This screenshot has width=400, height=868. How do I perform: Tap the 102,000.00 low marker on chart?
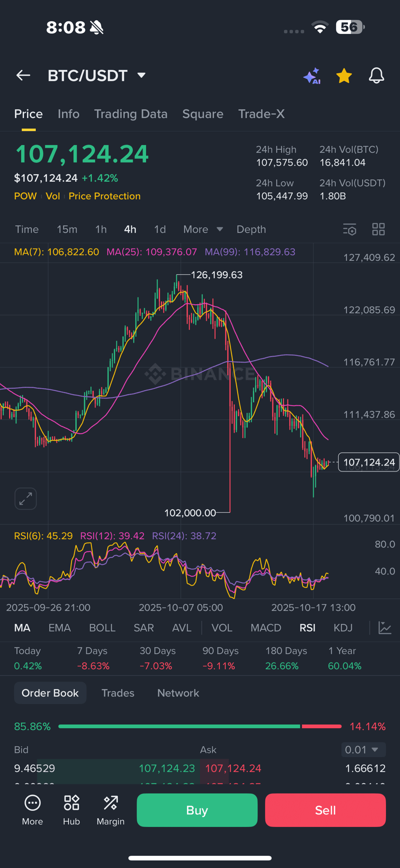pyautogui.click(x=190, y=513)
